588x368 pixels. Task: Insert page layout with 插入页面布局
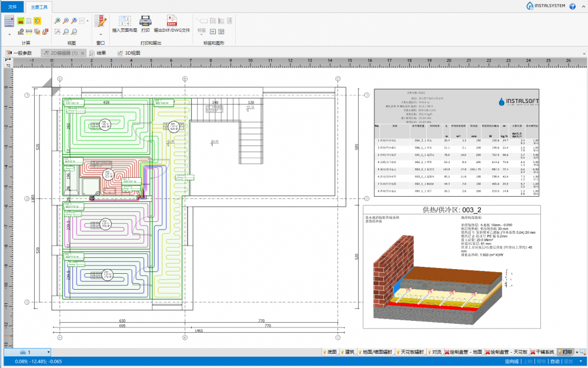coord(124,21)
